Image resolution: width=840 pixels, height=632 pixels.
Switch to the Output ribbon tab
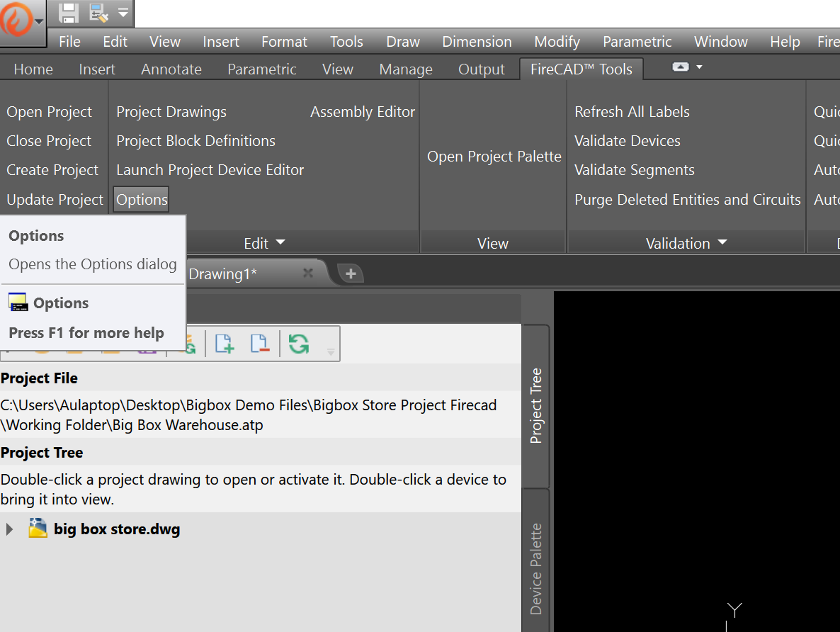click(x=482, y=69)
